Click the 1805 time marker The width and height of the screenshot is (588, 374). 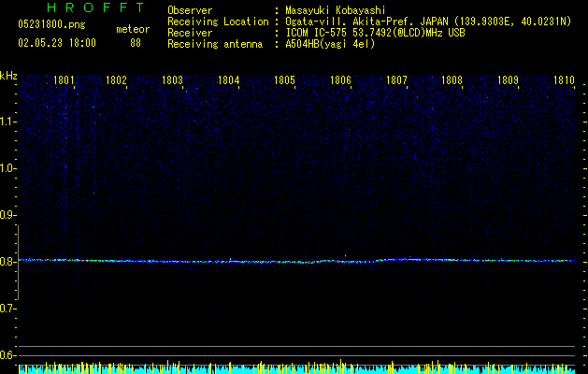(284, 80)
